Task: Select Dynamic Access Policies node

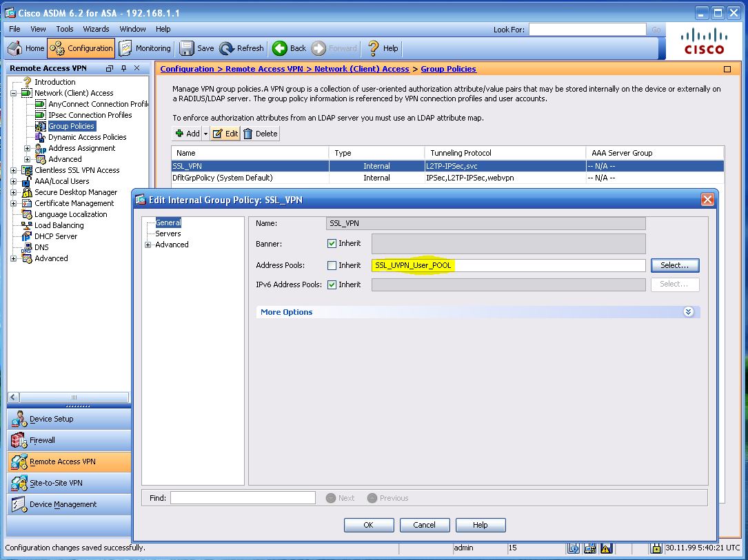Action: [x=88, y=137]
